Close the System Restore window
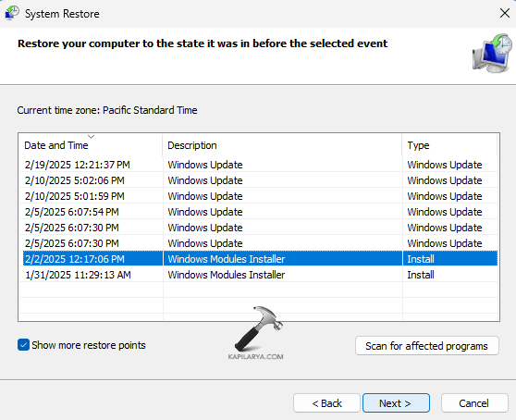This screenshot has height=420, width=516. click(505, 13)
